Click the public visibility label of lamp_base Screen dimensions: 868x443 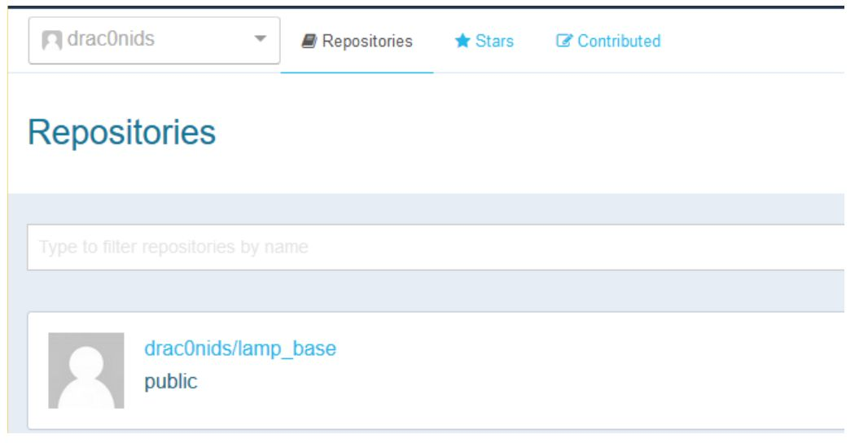pos(170,380)
